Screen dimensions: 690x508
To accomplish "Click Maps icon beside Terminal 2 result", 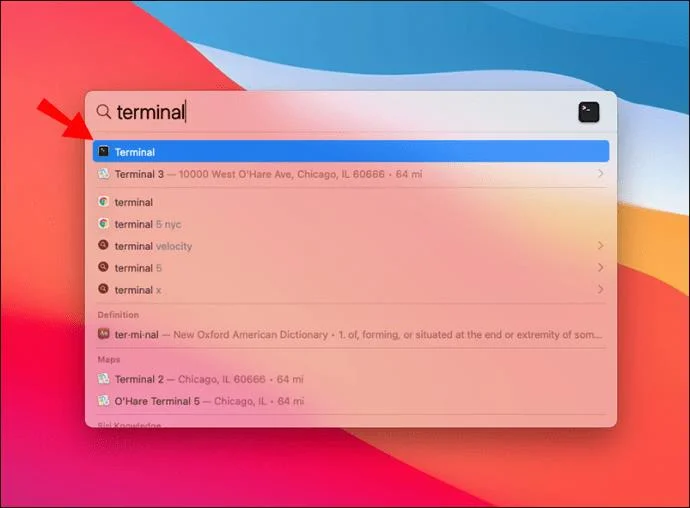I will click(103, 379).
